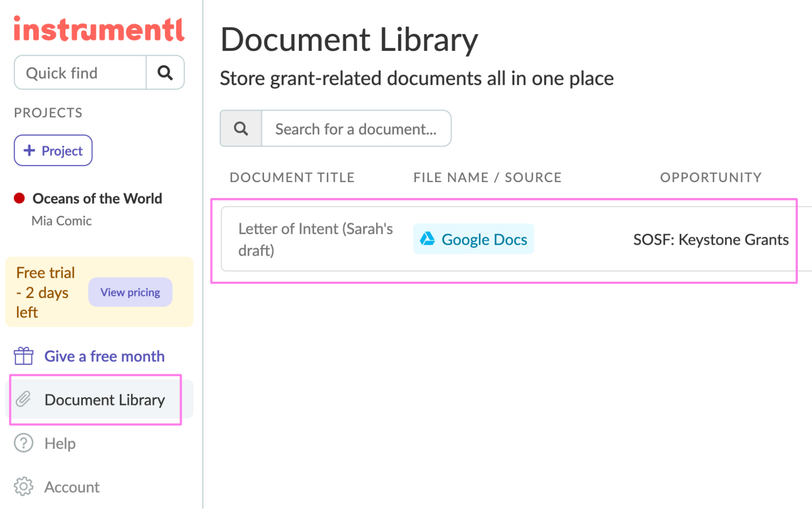Click the red dot beside Oceans of the World
Viewport: 812px width, 509px height.
click(19, 198)
